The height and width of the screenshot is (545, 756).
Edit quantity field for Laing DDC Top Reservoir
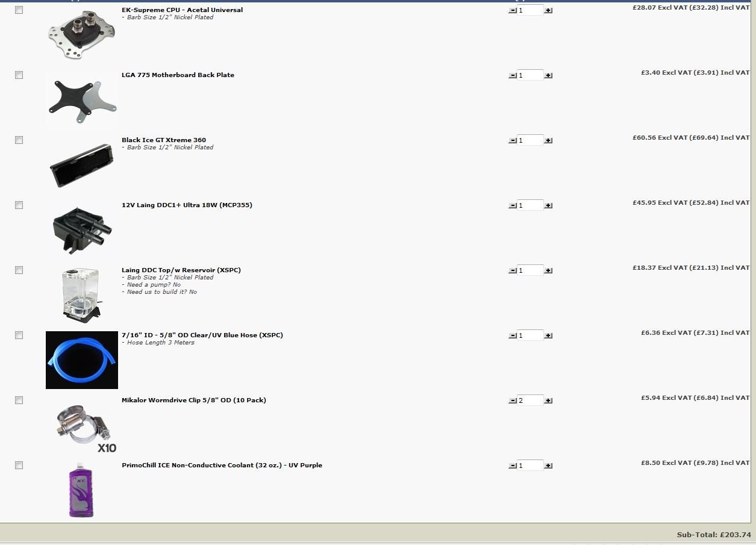(x=530, y=270)
